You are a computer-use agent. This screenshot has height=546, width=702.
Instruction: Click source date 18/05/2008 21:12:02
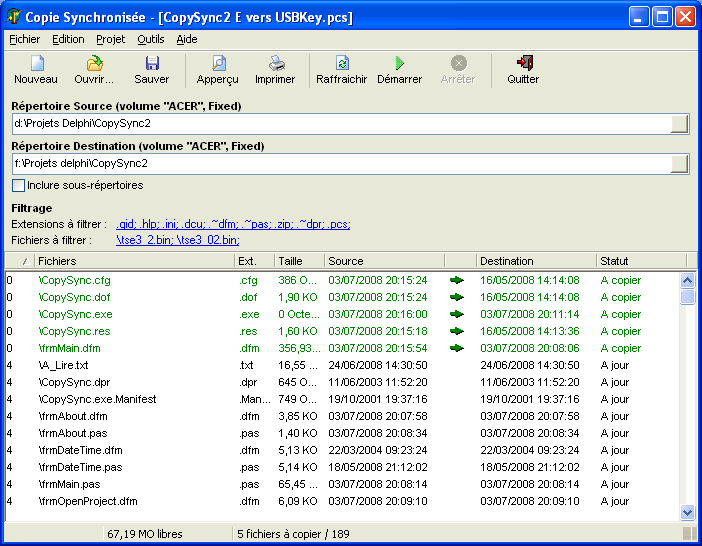coord(378,467)
